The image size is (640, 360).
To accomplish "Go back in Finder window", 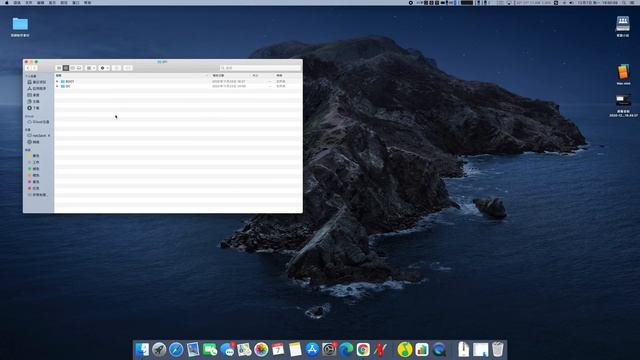I will pos(28,68).
